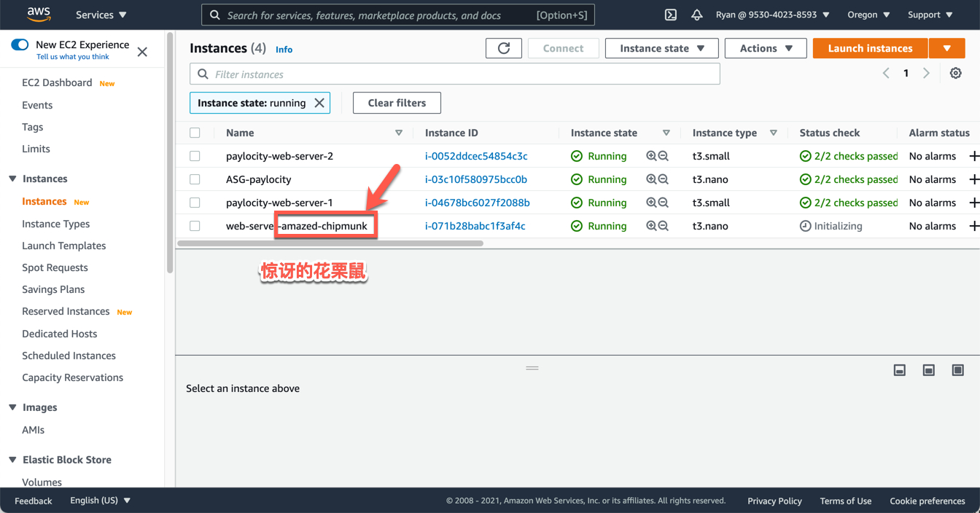Click the Filter instances field

coord(455,74)
